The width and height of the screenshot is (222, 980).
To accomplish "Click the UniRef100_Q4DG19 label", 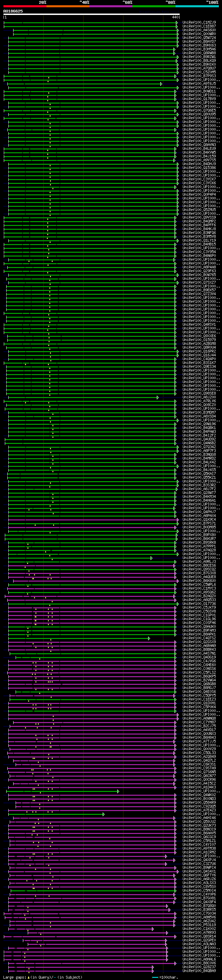I will tap(199, 657).
